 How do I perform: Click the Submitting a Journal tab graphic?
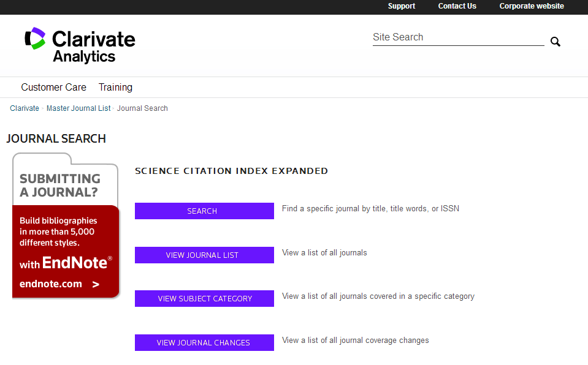[x=60, y=185]
